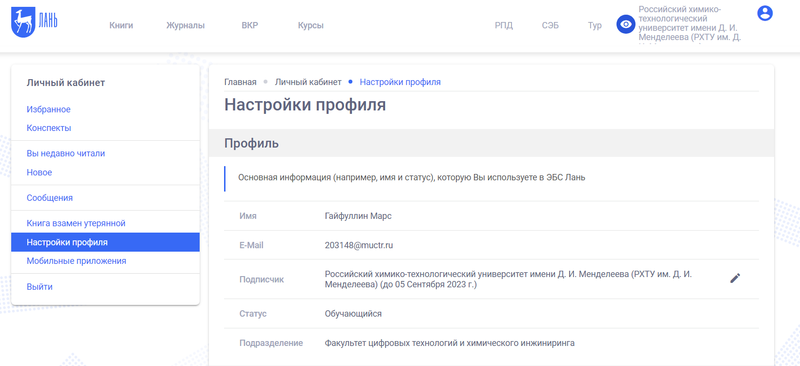
Task: Click the name value Гайфуллин Марс
Action: pyautogui.click(x=358, y=216)
